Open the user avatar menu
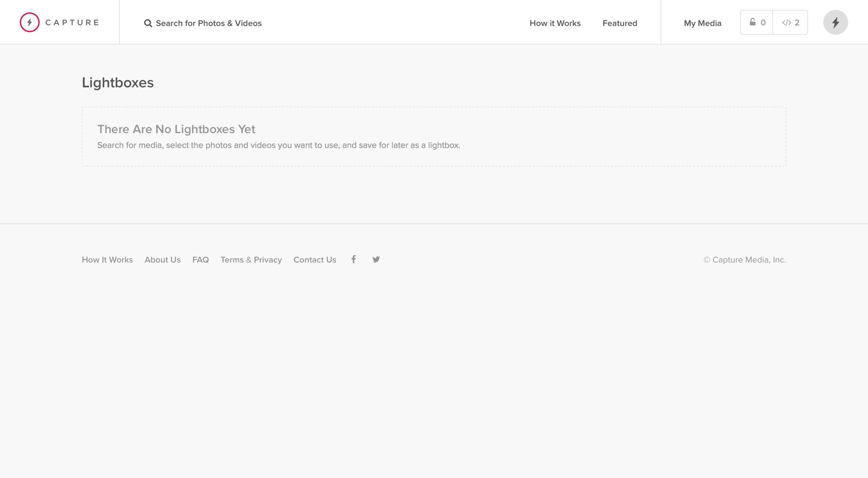The width and height of the screenshot is (868, 478). coord(836,22)
